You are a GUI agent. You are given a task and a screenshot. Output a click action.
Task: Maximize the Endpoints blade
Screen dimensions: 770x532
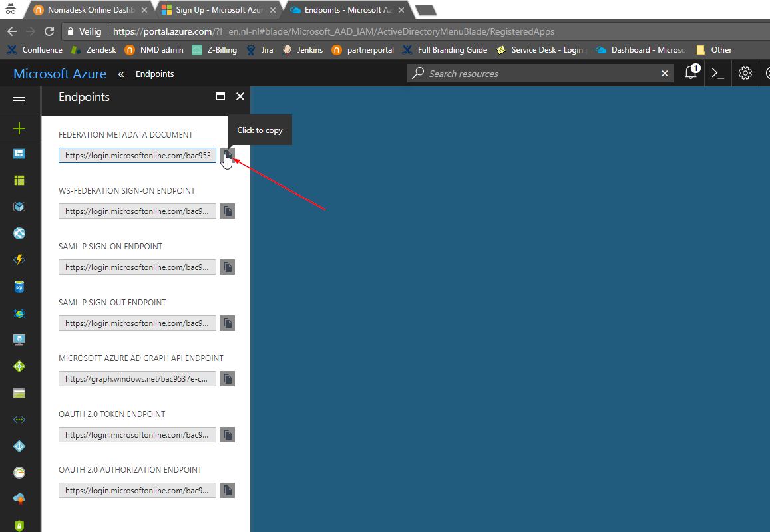[220, 97]
